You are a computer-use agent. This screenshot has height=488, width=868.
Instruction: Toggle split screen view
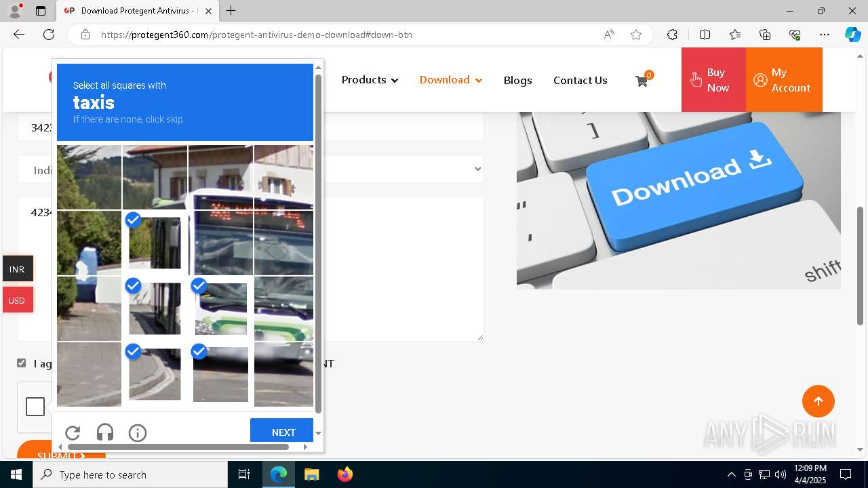click(x=705, y=35)
